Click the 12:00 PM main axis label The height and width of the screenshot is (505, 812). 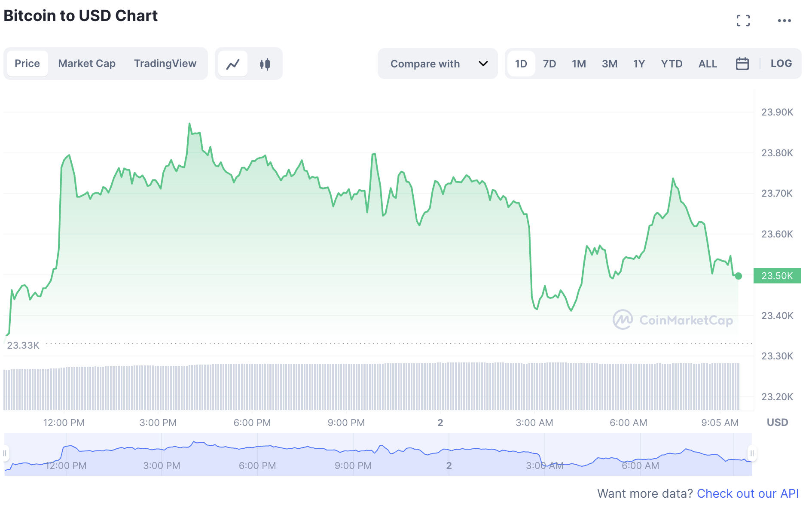pos(64,423)
